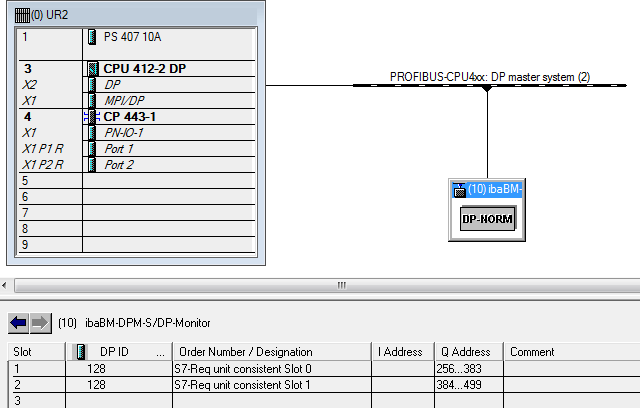
Task: Click the Comment column header
Action: point(572,352)
